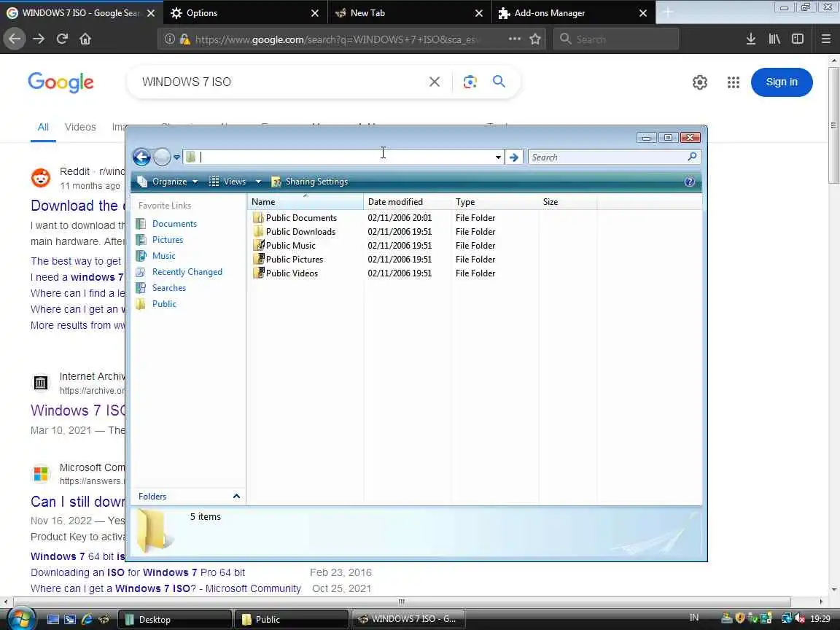Click the Explorer address bar field
This screenshot has height=630, width=840.
tap(343, 157)
